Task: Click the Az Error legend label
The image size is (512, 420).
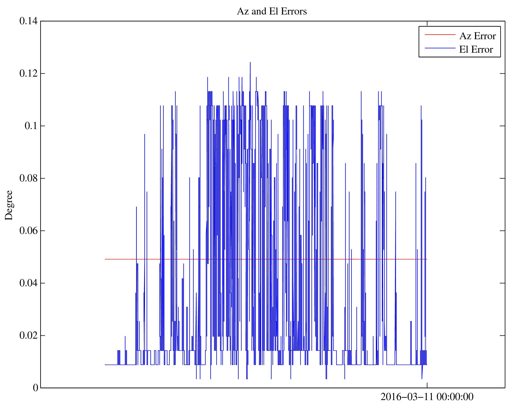Action: point(477,36)
